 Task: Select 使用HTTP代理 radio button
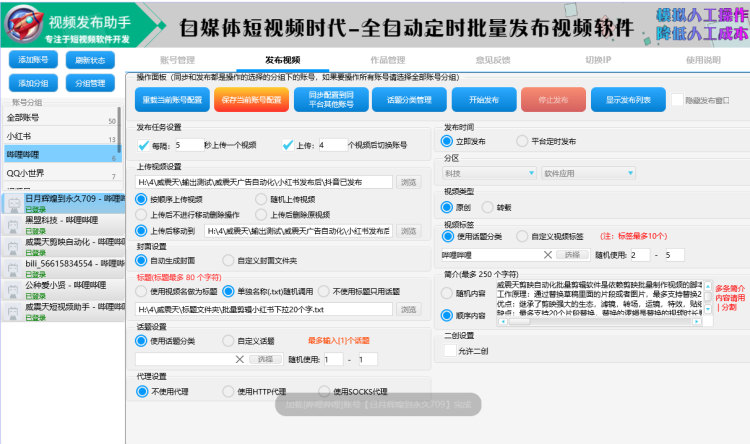point(228,391)
